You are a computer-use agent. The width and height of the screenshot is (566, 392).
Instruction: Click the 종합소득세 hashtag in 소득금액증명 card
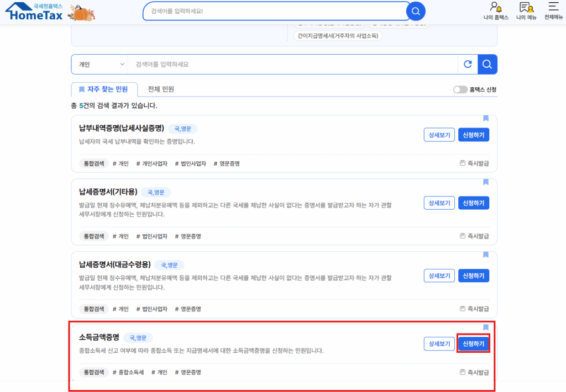[x=128, y=372]
